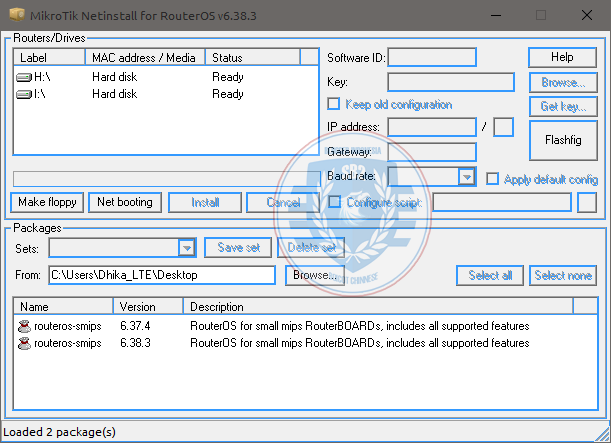This screenshot has width=611, height=443.
Task: Sort packages by Name column header
Action: (63, 307)
